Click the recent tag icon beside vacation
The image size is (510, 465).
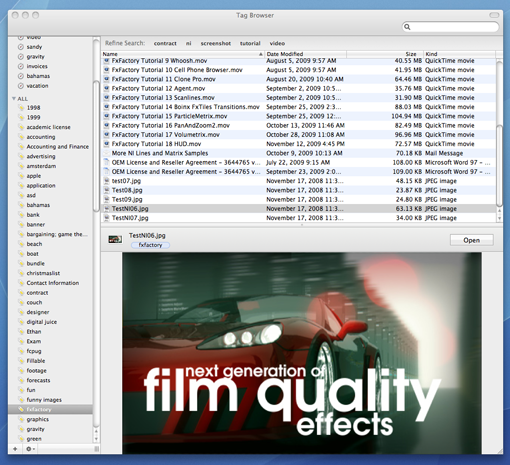21,86
